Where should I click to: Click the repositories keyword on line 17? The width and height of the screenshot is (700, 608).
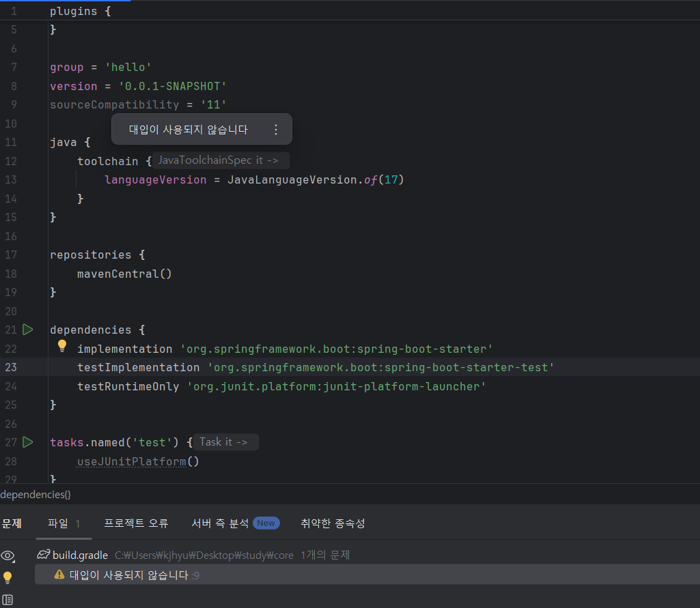[91, 255]
